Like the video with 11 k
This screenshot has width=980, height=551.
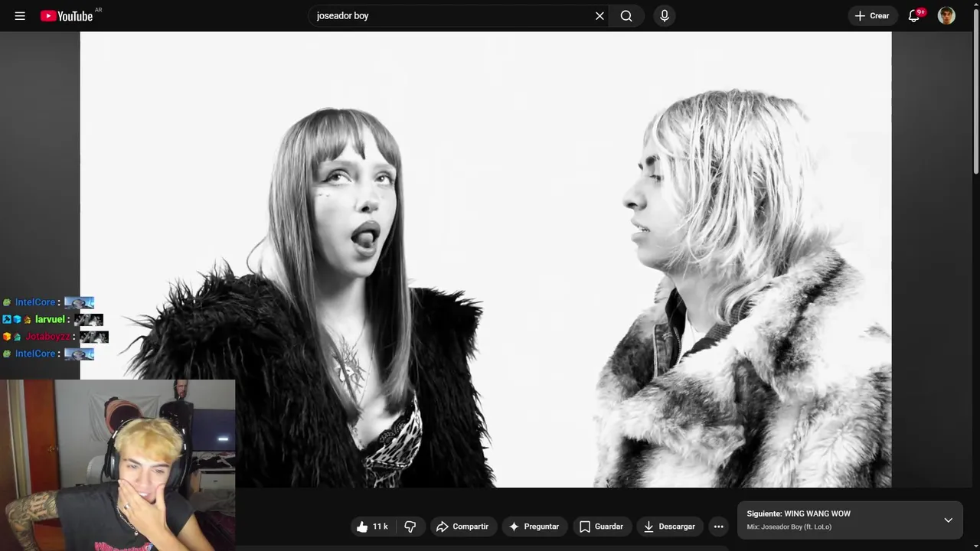coord(372,527)
